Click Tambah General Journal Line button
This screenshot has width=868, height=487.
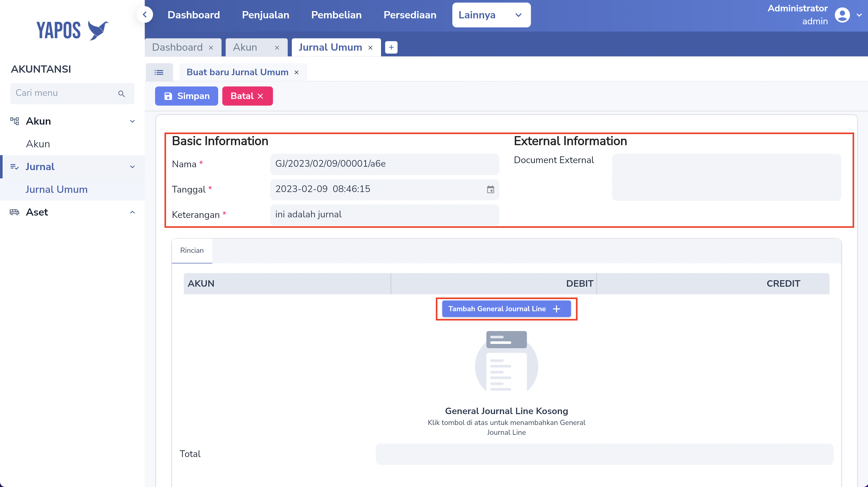506,309
